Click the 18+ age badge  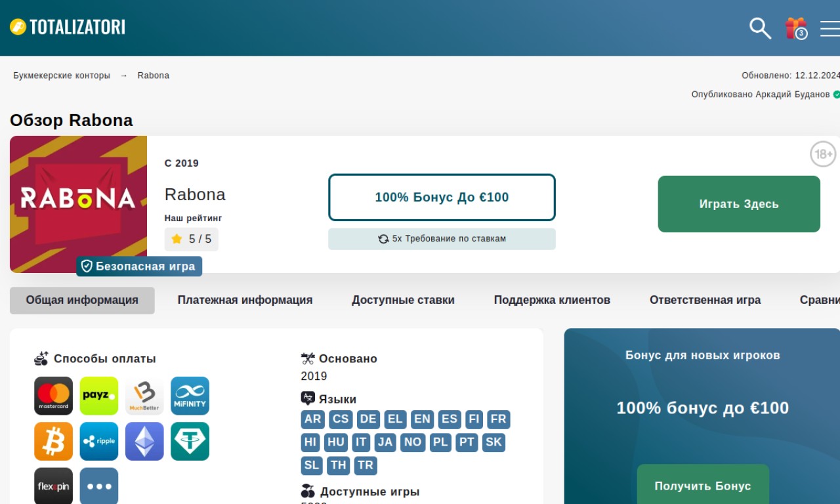coord(823,154)
